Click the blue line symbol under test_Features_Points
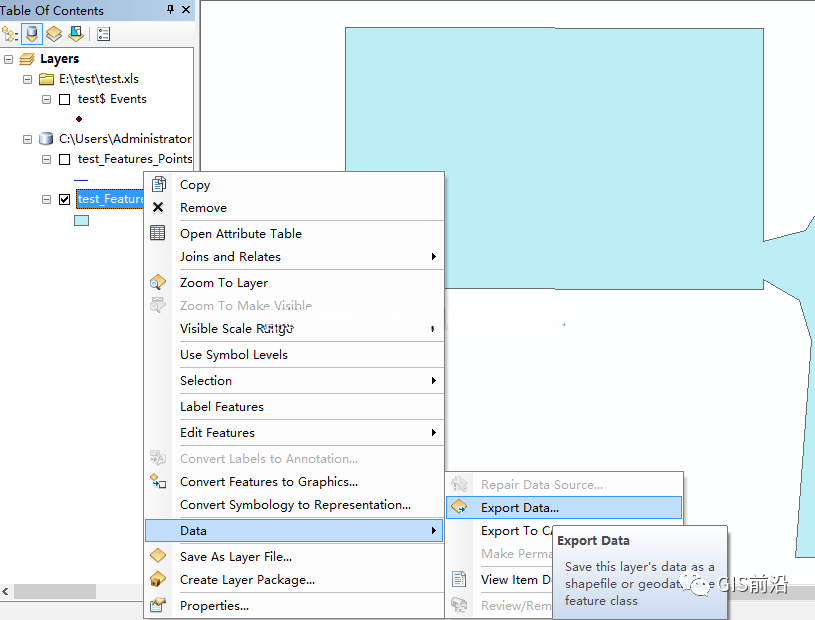 [x=81, y=180]
